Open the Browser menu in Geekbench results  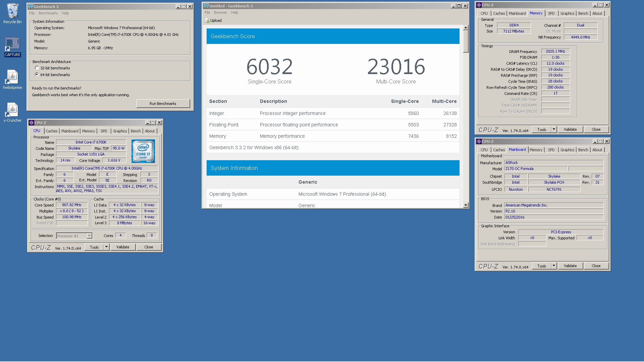[220, 12]
